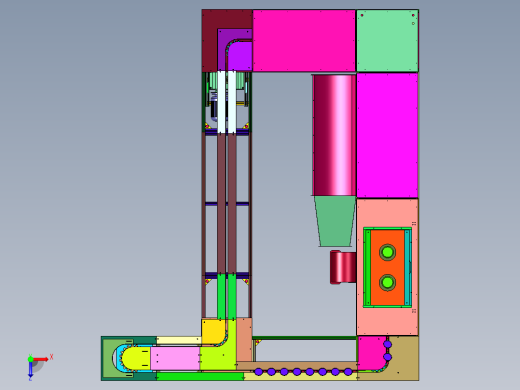Select the salmon vertical panel beside the lime corner
520x390 pixels.
tap(244, 340)
